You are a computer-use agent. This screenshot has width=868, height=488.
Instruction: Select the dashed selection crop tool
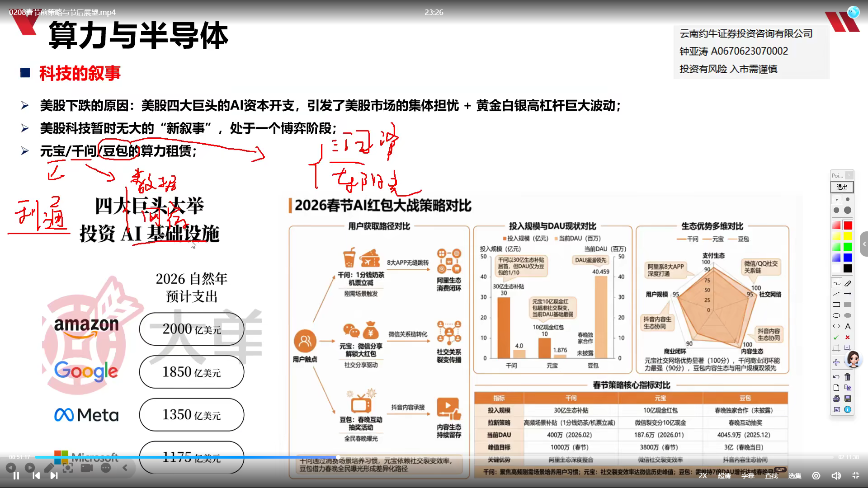coord(836,348)
